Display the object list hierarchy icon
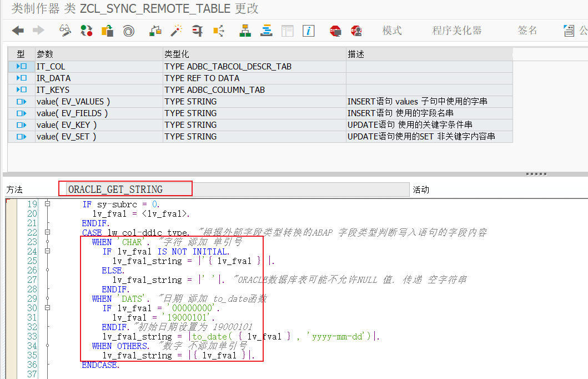588x379 pixels. tap(245, 31)
